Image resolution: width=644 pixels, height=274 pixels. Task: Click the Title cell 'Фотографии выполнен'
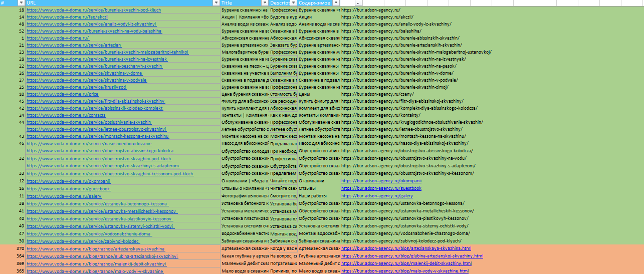point(245,196)
